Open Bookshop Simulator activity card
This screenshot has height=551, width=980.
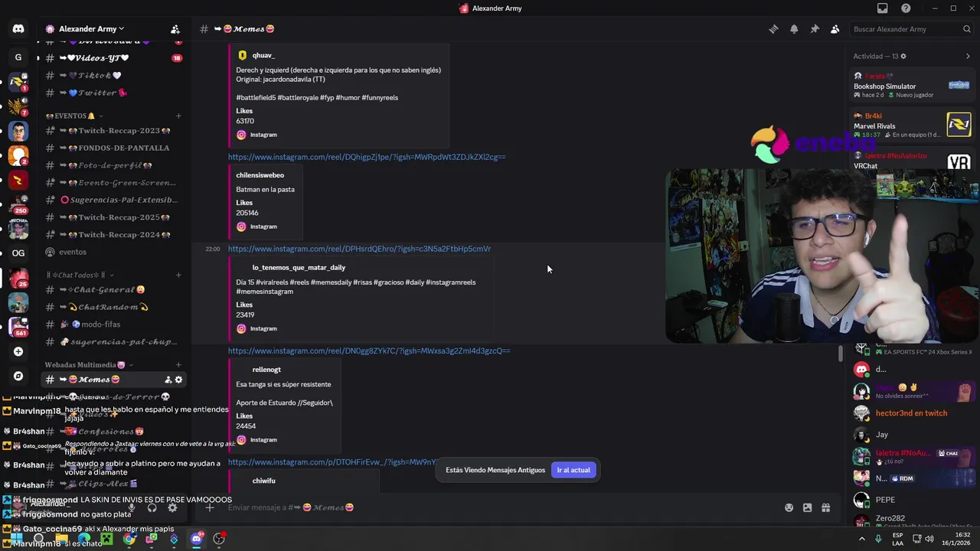913,85
